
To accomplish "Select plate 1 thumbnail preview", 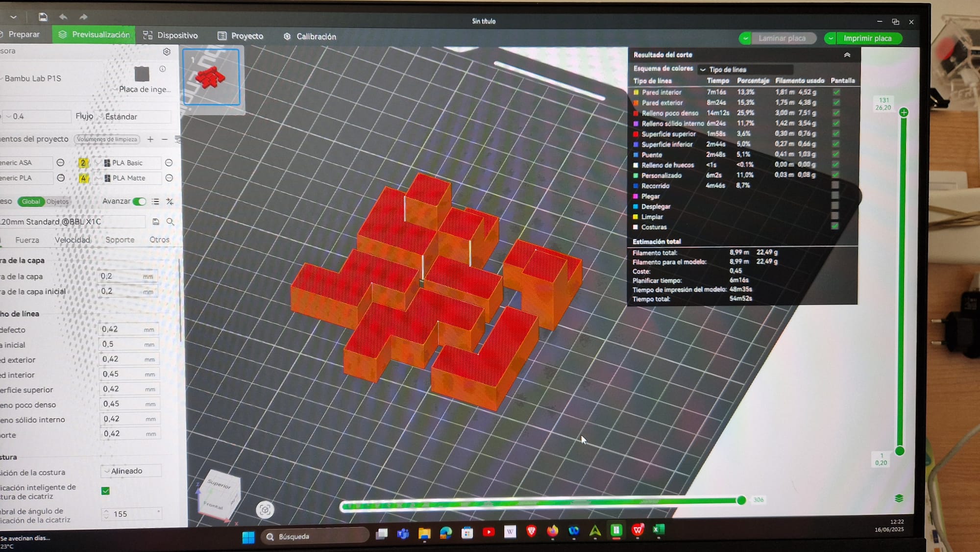I will tap(211, 77).
